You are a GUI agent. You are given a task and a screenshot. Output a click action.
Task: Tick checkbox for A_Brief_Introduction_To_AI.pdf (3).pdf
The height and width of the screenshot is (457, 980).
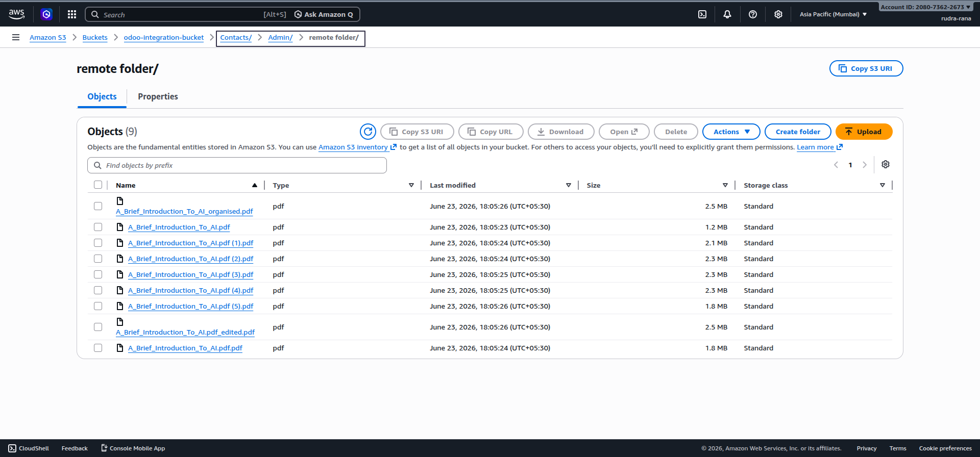click(98, 274)
